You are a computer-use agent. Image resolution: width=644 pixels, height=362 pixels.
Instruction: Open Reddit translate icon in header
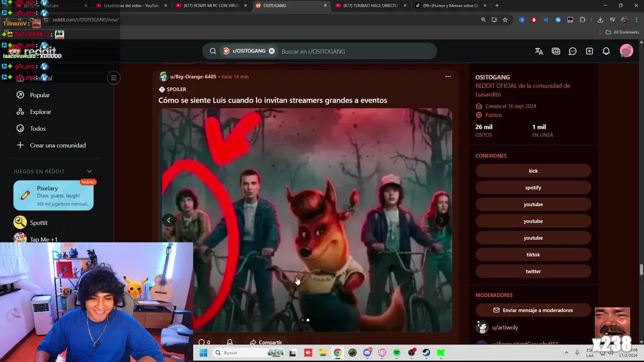coord(539,51)
